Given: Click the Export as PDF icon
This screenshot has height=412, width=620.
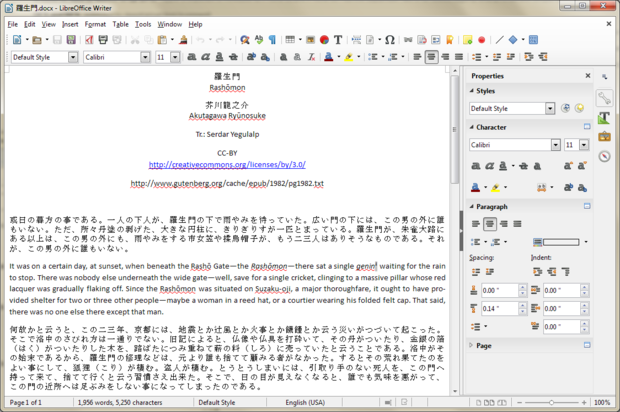Looking at the screenshot, I should point(89,40).
